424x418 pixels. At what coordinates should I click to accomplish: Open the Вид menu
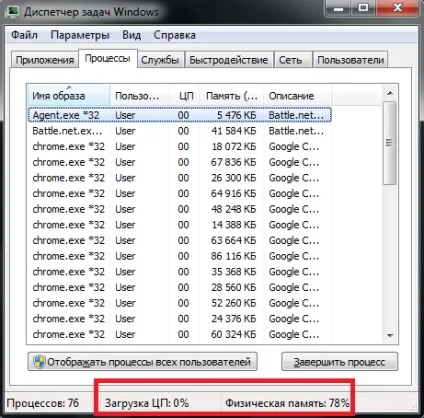(131, 35)
